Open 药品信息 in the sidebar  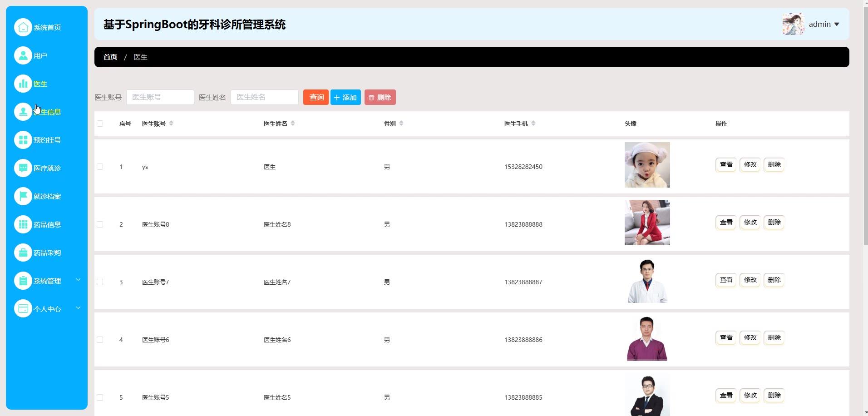click(x=47, y=224)
